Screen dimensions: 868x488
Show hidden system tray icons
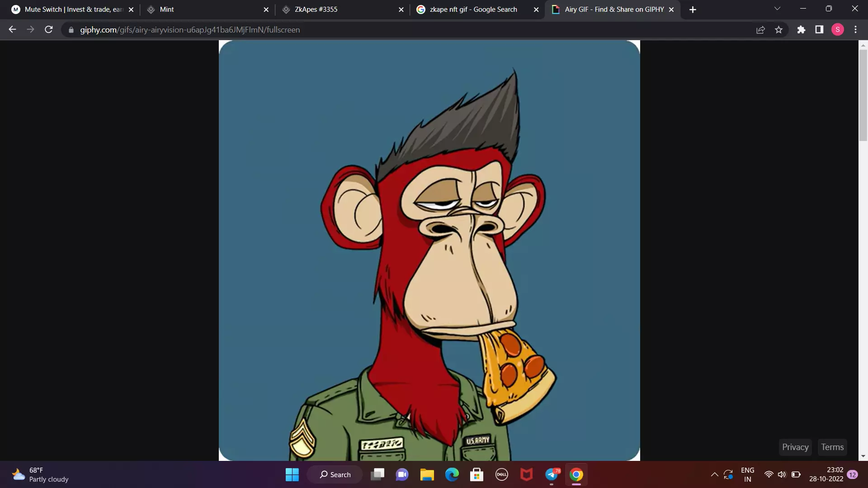[x=714, y=474]
